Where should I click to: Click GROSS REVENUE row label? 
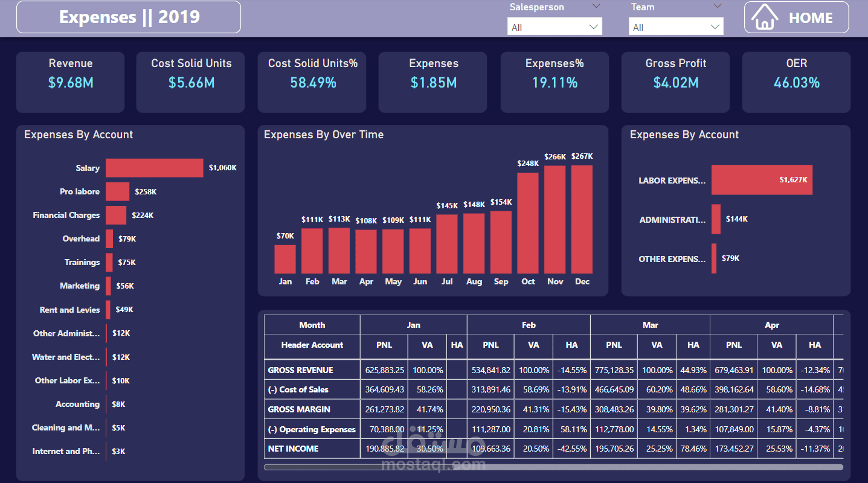[301, 370]
